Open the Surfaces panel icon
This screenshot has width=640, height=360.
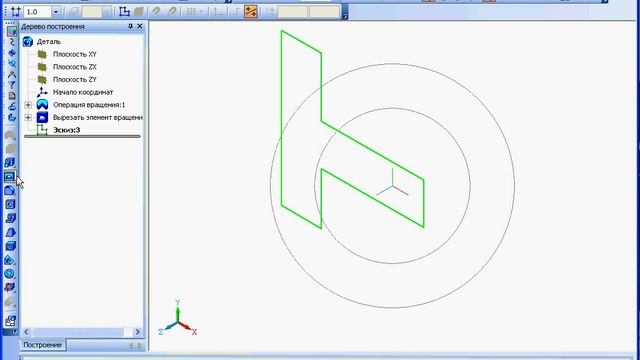pos(11,53)
